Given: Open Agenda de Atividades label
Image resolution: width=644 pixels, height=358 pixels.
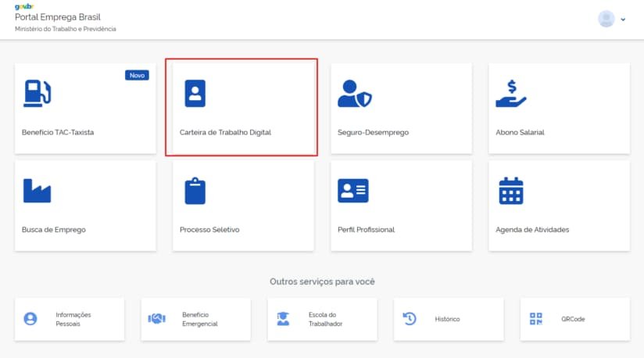Looking at the screenshot, I should pyautogui.click(x=533, y=230).
